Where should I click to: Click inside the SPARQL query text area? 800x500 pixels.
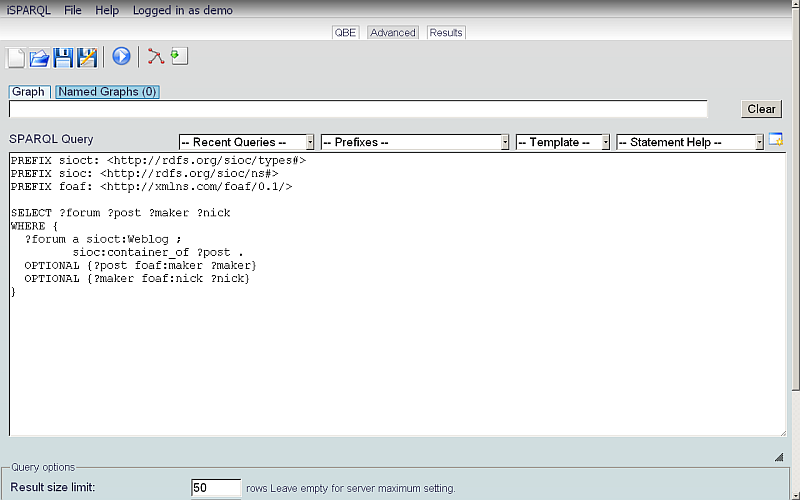tap(397, 294)
